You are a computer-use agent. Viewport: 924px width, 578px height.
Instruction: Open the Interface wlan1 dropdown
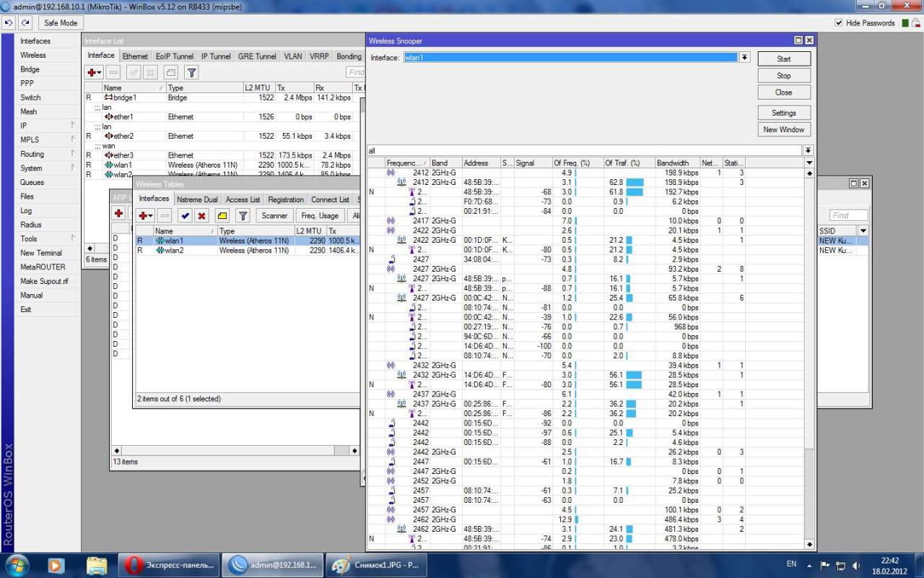click(744, 57)
